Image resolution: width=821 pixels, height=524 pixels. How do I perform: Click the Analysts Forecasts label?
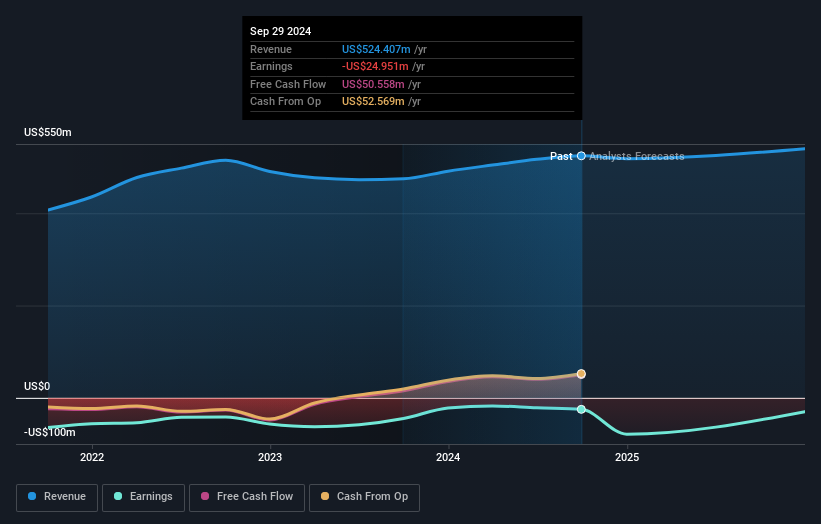(x=637, y=156)
